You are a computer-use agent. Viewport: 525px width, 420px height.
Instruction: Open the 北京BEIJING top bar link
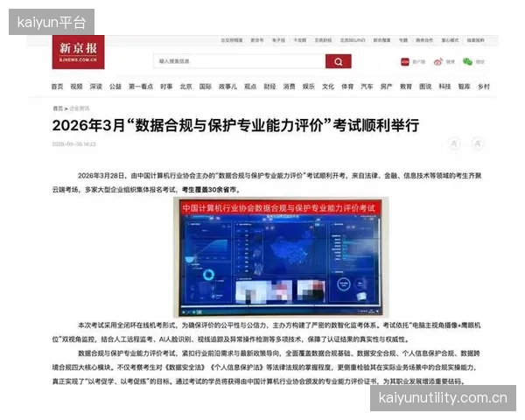coord(353,40)
